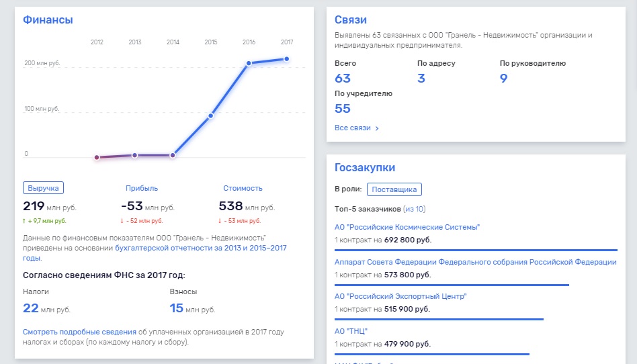This screenshot has width=637, height=364.
Task: Click the Связи section heading
Action: coord(351,20)
